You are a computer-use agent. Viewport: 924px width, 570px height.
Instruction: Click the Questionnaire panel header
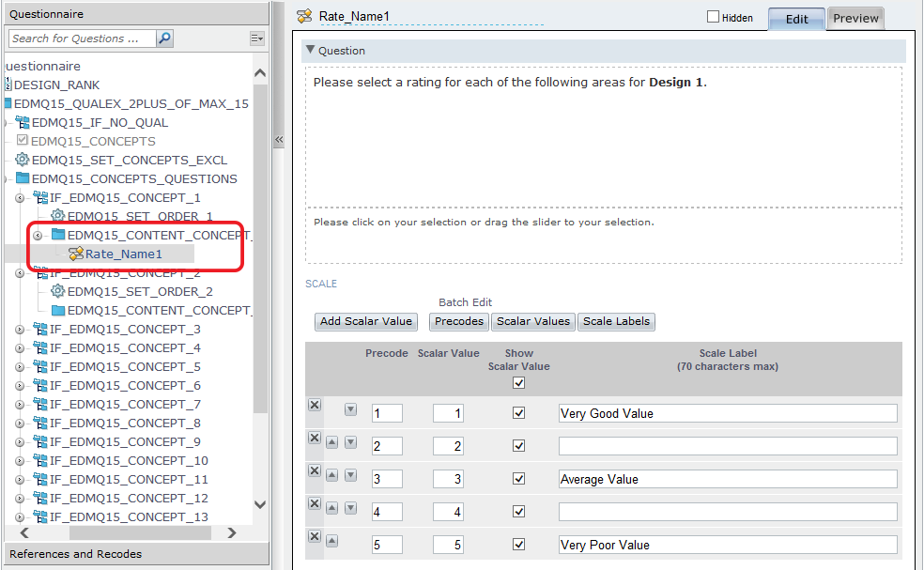[x=137, y=14]
